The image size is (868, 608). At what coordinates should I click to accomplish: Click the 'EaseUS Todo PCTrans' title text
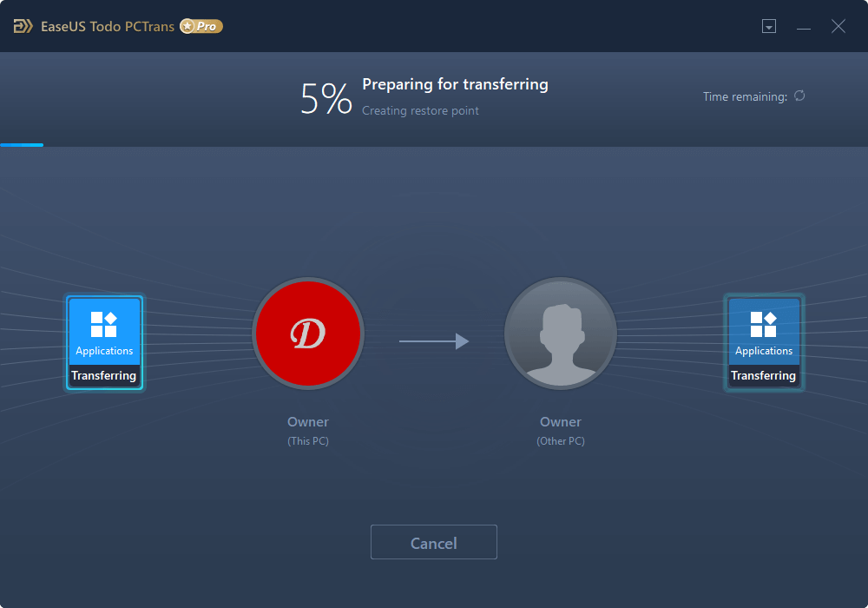point(108,27)
